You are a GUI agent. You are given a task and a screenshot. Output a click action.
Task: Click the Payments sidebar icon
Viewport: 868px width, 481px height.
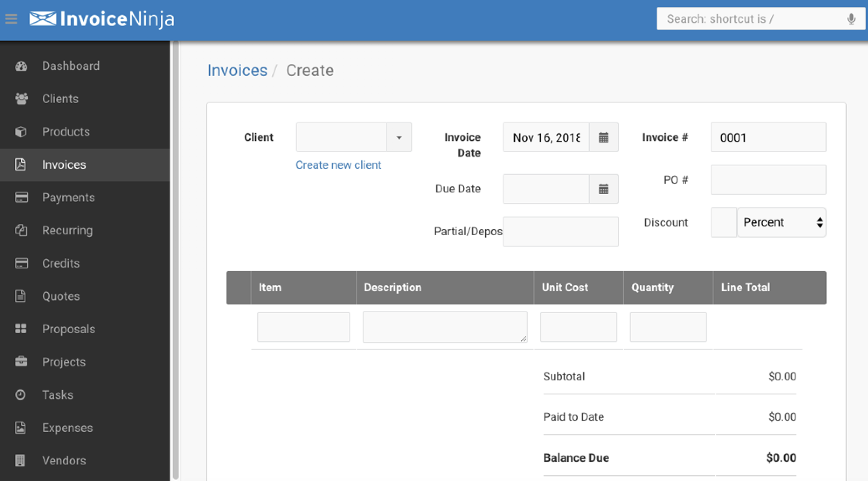click(x=21, y=197)
